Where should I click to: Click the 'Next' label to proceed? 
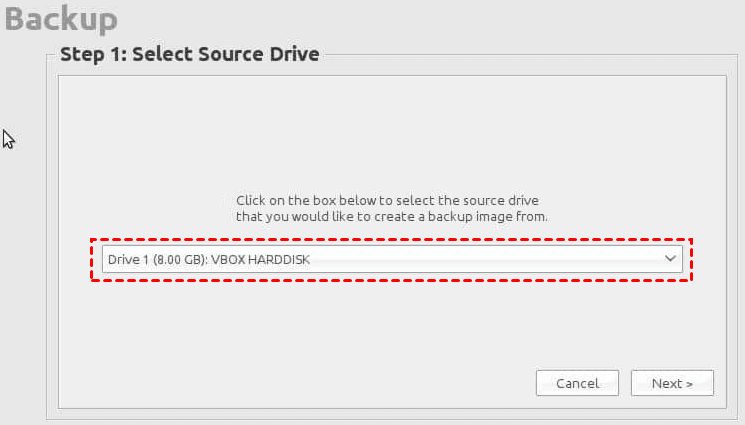click(x=666, y=383)
